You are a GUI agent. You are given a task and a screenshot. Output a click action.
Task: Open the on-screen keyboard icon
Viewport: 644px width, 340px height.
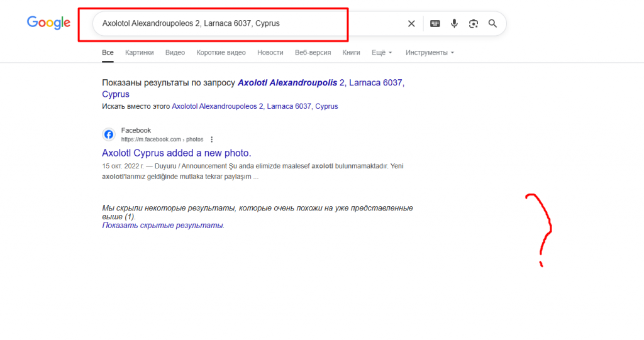(x=435, y=24)
